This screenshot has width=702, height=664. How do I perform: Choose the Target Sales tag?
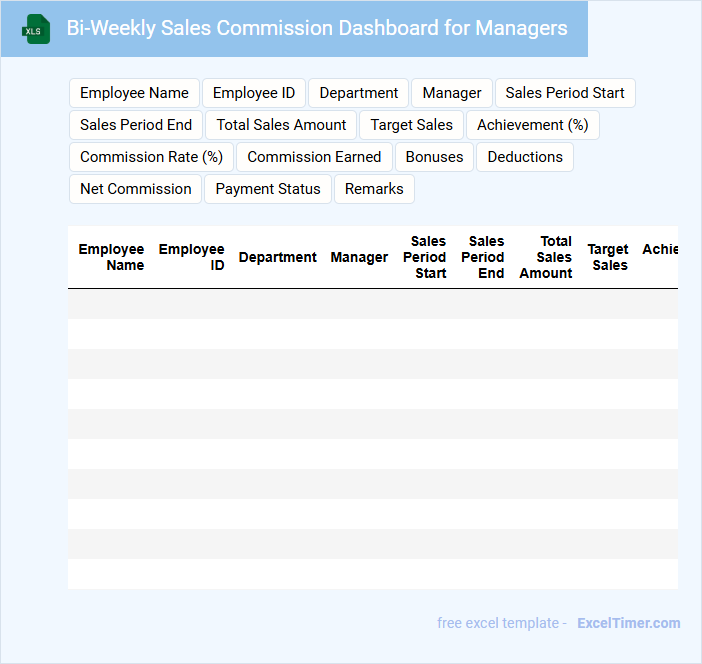(411, 125)
